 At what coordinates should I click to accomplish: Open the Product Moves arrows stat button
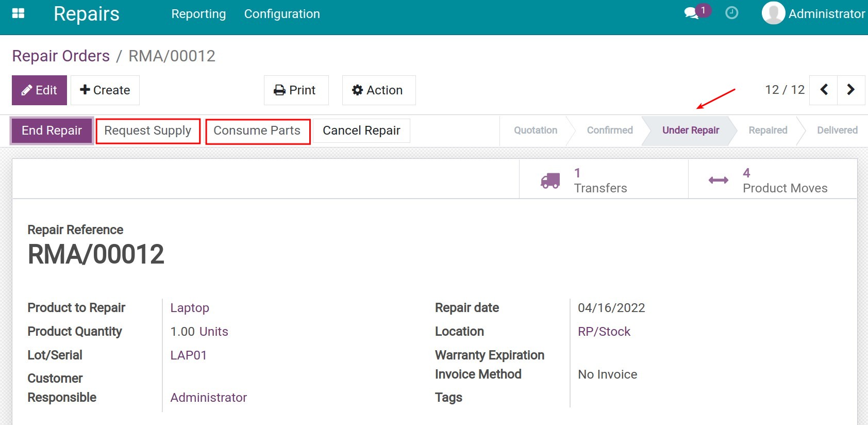pos(772,179)
